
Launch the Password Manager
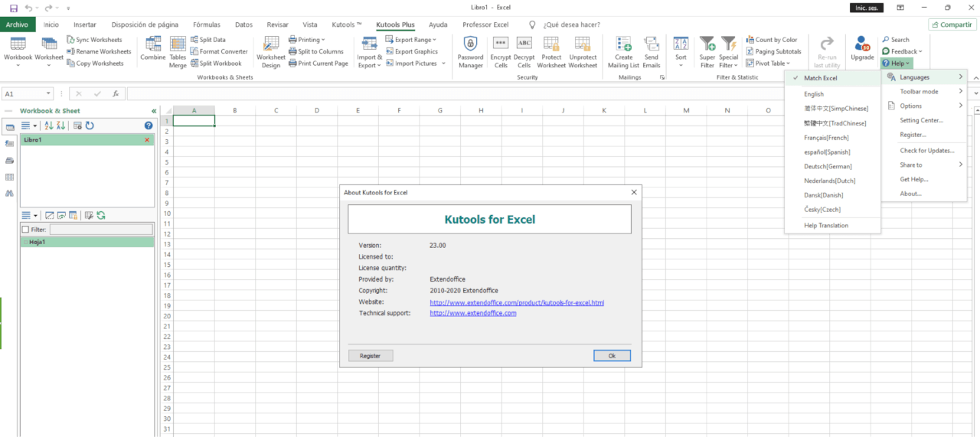click(x=470, y=51)
